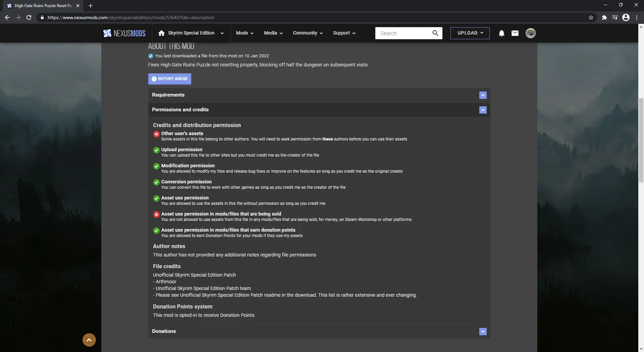Click the red X beside Other user's assets
The height and width of the screenshot is (352, 644).
pyautogui.click(x=156, y=134)
